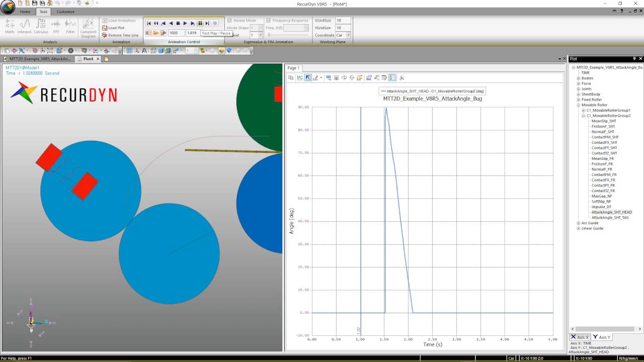The image size is (644, 362).
Task: Switch to the Home ribbon tab
Action: tap(25, 12)
